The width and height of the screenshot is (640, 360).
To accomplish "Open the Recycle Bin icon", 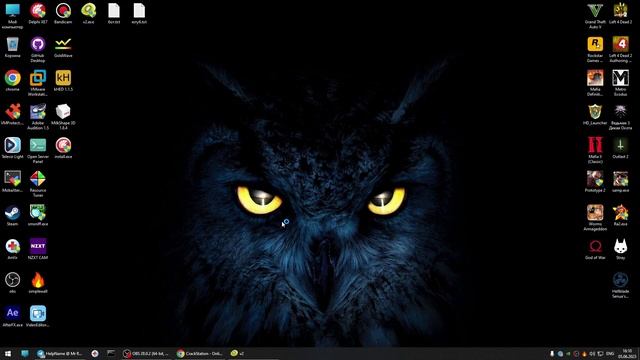I will point(12,47).
